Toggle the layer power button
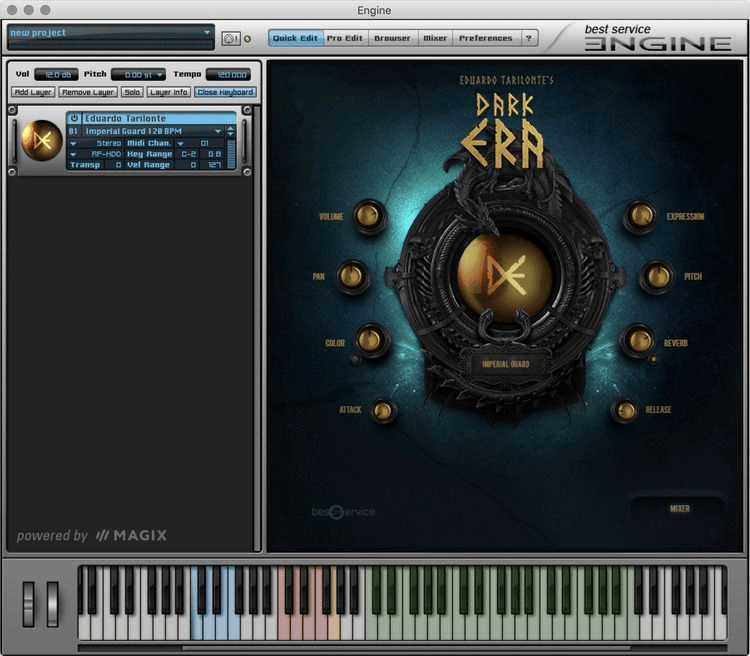Image resolution: width=750 pixels, height=656 pixels. (x=74, y=118)
